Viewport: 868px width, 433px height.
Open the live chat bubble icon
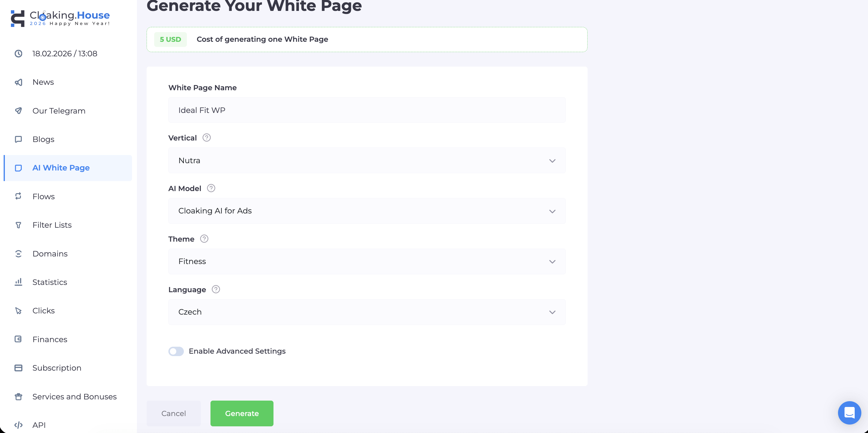click(x=849, y=412)
